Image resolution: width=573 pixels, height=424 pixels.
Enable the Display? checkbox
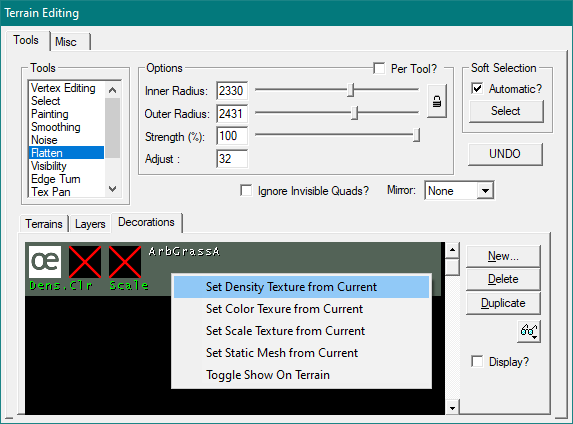click(477, 361)
